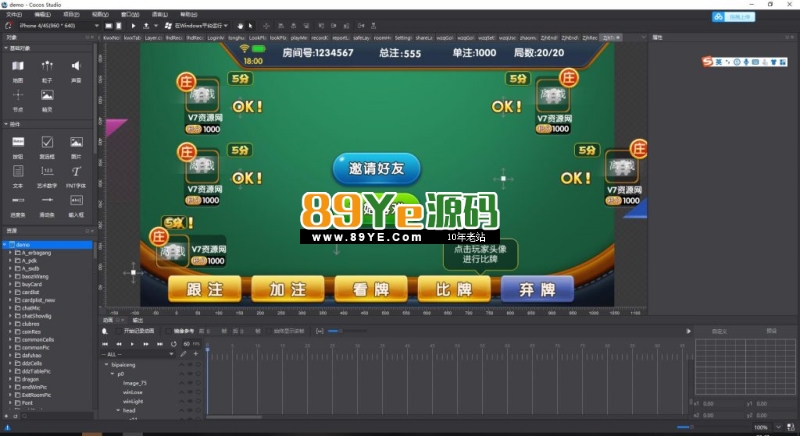
Task: Select the Image (图片) widget icon
Action: pos(76,142)
